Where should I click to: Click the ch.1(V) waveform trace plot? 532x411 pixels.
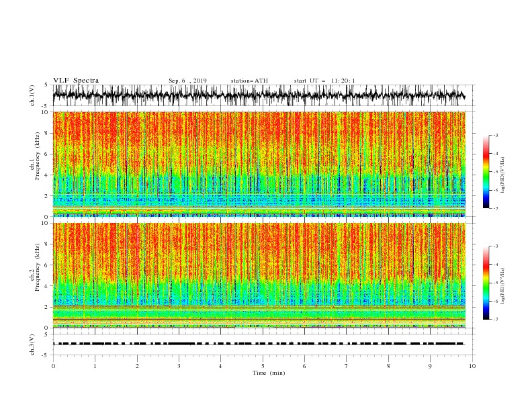[264, 95]
